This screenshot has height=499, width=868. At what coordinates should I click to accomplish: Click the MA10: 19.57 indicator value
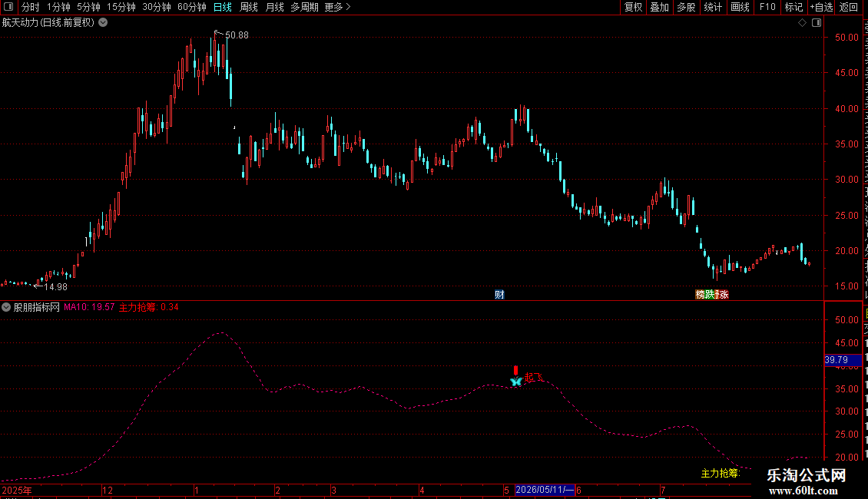click(89, 307)
